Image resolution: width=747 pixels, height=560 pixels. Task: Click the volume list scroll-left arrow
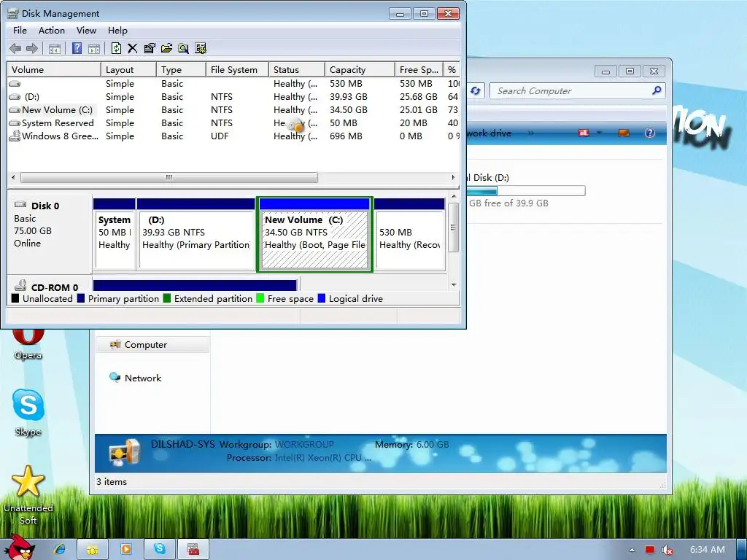(13, 178)
